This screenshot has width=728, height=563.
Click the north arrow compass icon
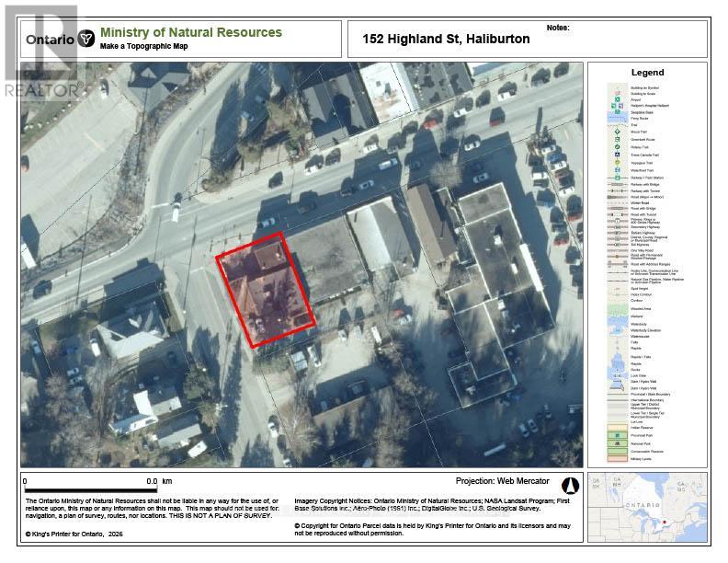click(x=569, y=485)
